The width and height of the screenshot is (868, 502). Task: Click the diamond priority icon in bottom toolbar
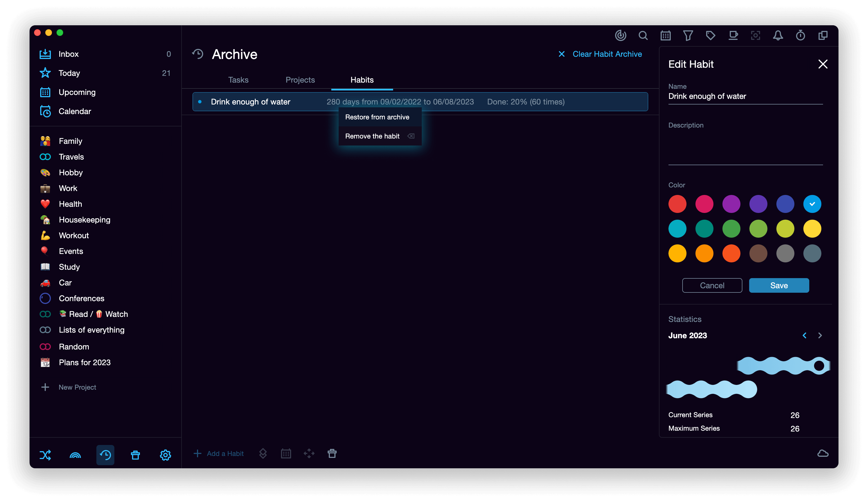point(263,453)
